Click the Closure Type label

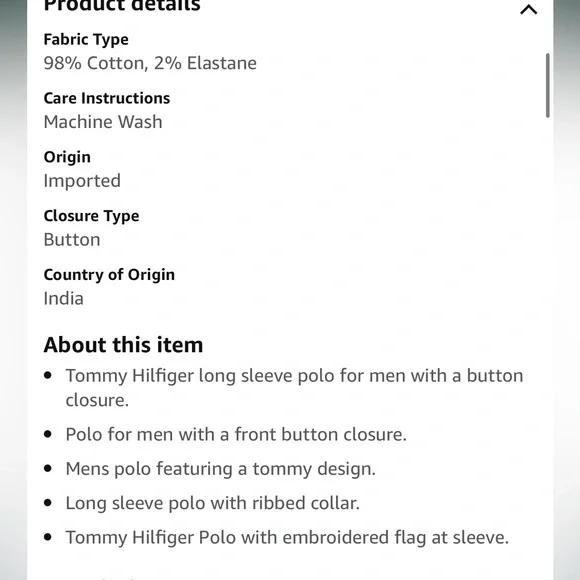click(x=91, y=216)
